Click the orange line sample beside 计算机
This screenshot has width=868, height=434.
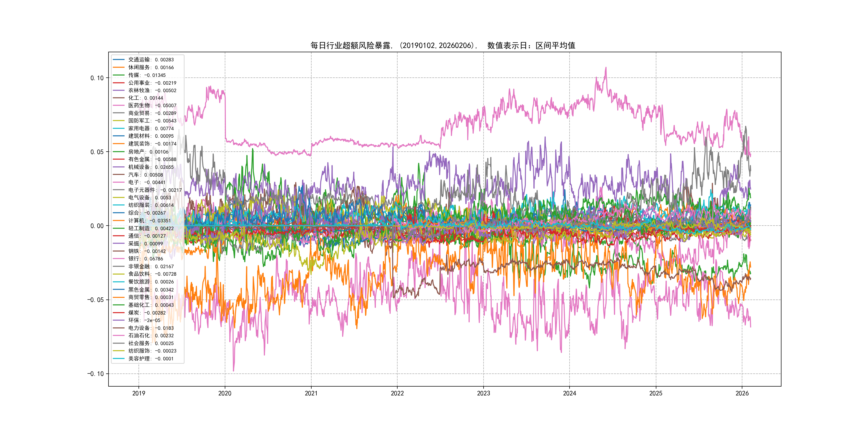coord(119,220)
